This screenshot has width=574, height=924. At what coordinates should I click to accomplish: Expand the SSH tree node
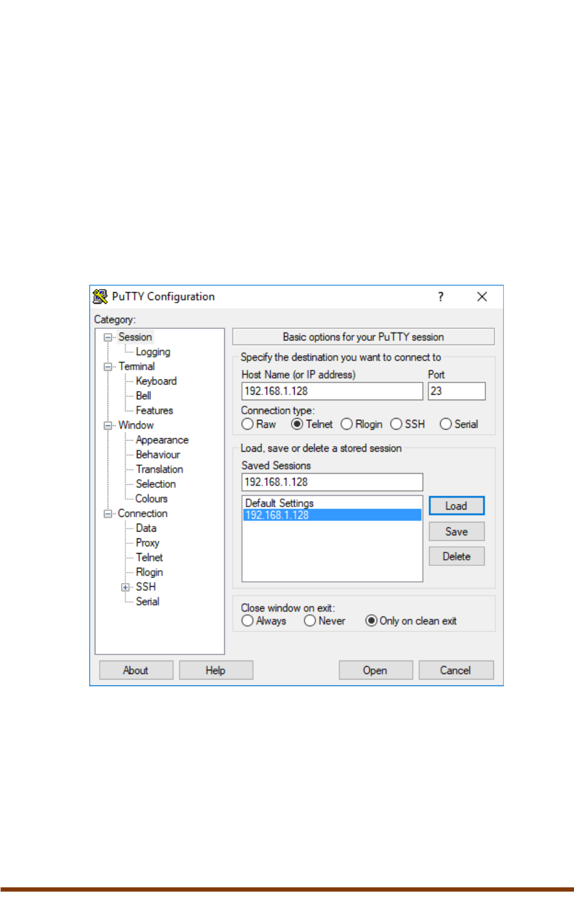[x=125, y=587]
